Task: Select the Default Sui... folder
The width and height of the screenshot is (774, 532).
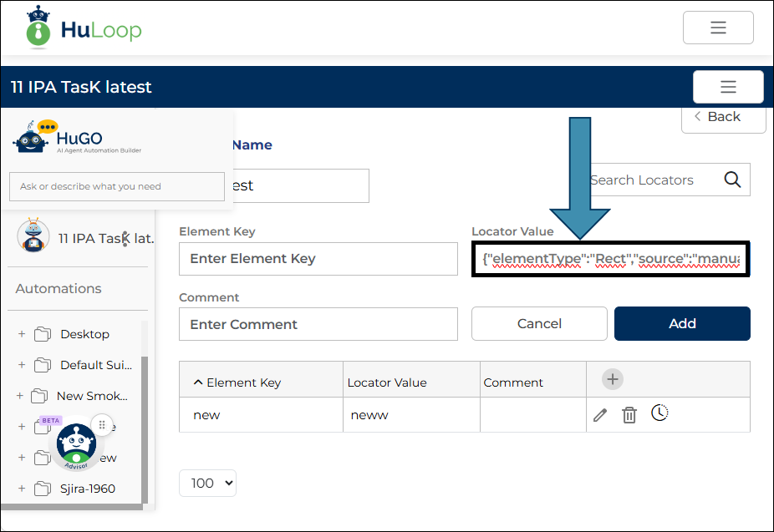Action: pyautogui.click(x=96, y=365)
